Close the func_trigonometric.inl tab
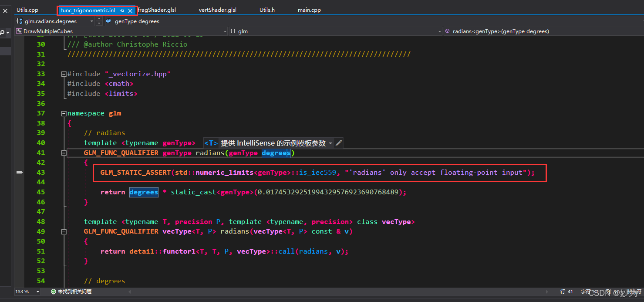This screenshot has height=302, width=644. click(x=130, y=10)
